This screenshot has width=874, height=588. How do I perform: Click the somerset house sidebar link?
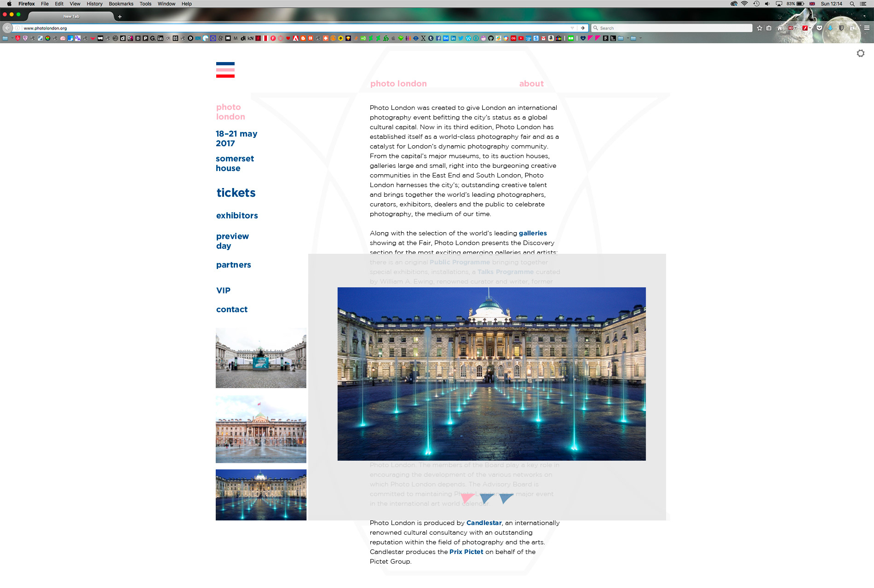tap(235, 163)
